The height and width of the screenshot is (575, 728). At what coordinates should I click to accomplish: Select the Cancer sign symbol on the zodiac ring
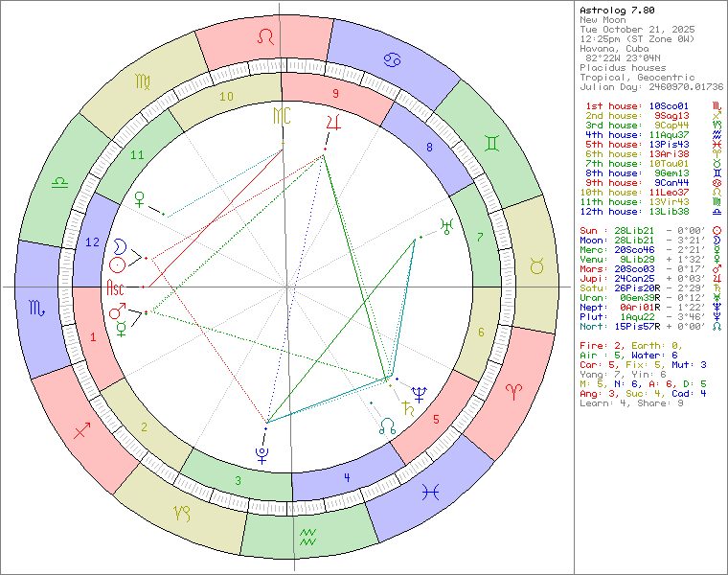click(x=393, y=61)
